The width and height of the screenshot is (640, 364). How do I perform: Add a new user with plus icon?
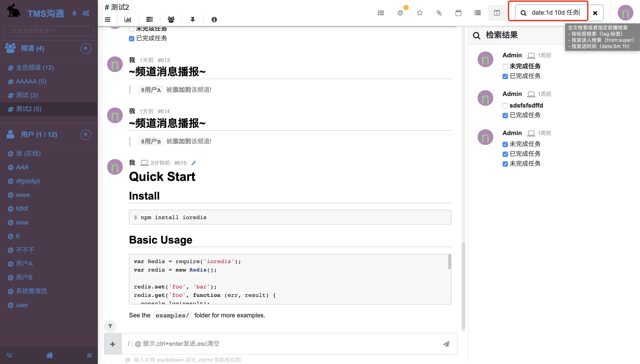tap(86, 134)
